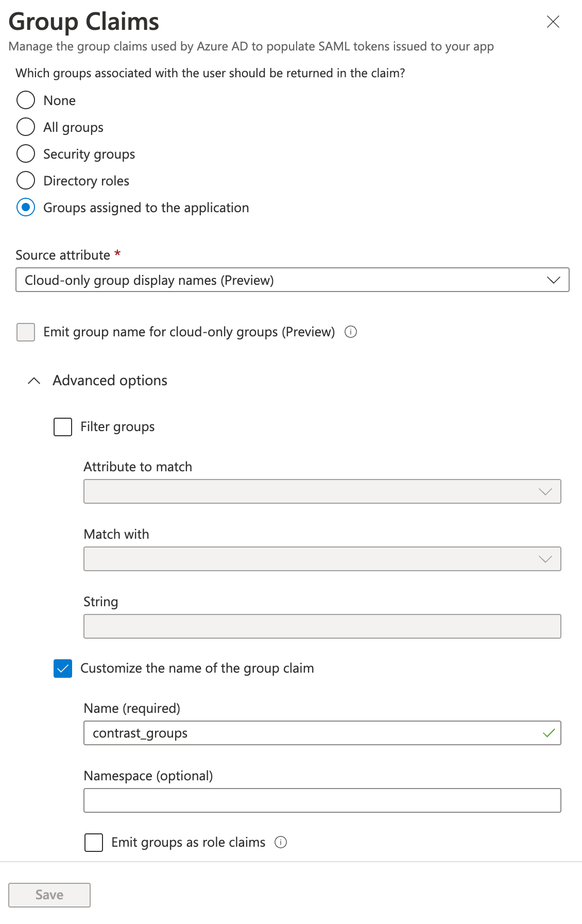This screenshot has width=582, height=924.
Task: Select Security groups option
Action: point(26,153)
